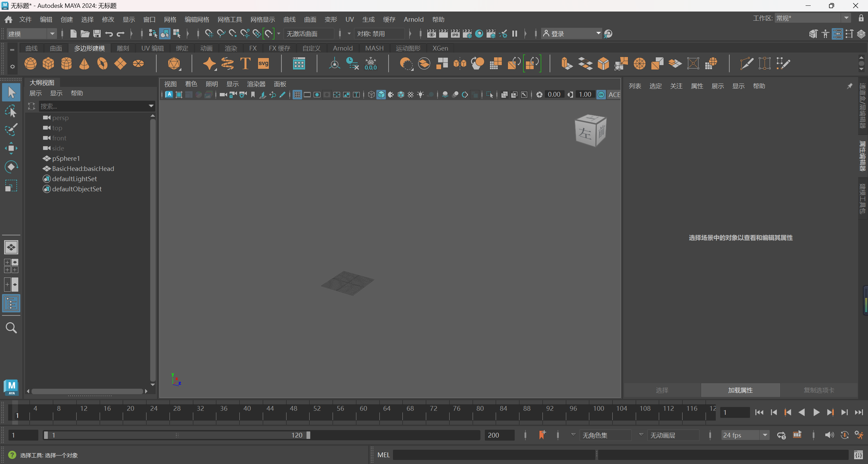Image resolution: width=868 pixels, height=464 pixels.
Task: Click the Undo arrow icon
Action: (109, 34)
